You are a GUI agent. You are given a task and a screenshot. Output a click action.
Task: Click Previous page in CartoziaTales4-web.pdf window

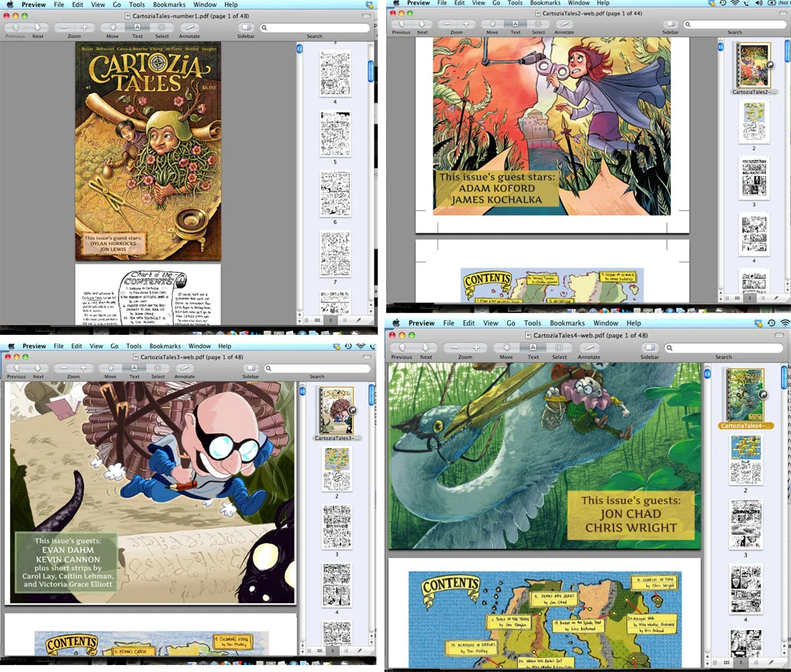pos(402,348)
